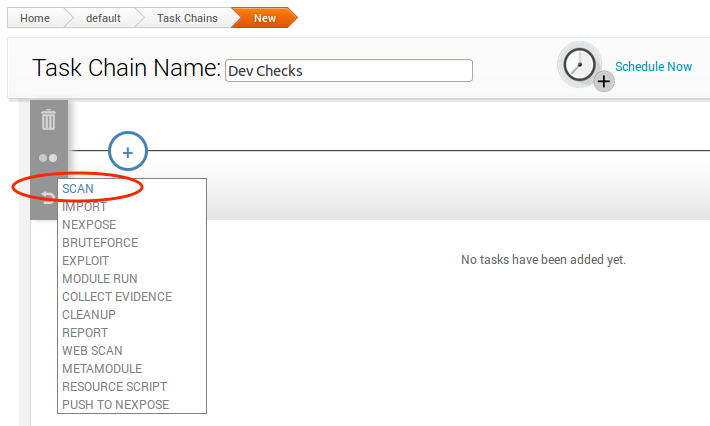Click the undo arrow icon in the sidebar
The image size is (710, 426).
(48, 195)
